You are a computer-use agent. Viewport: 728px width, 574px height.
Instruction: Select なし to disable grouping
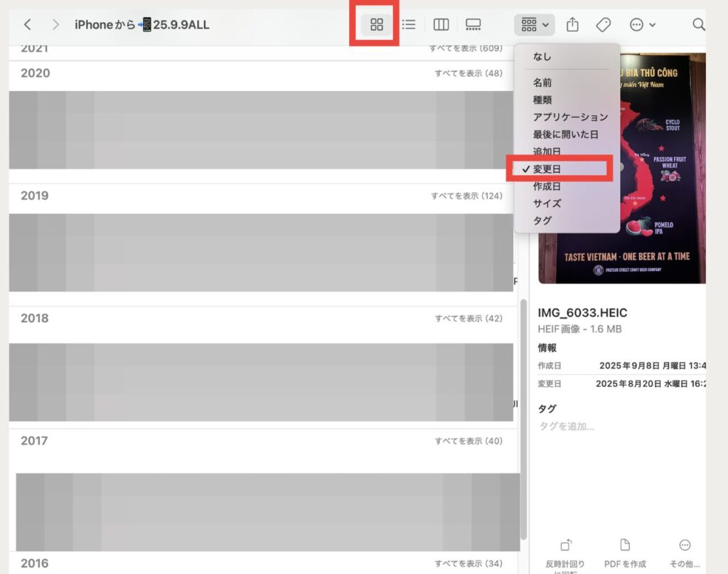coord(542,57)
